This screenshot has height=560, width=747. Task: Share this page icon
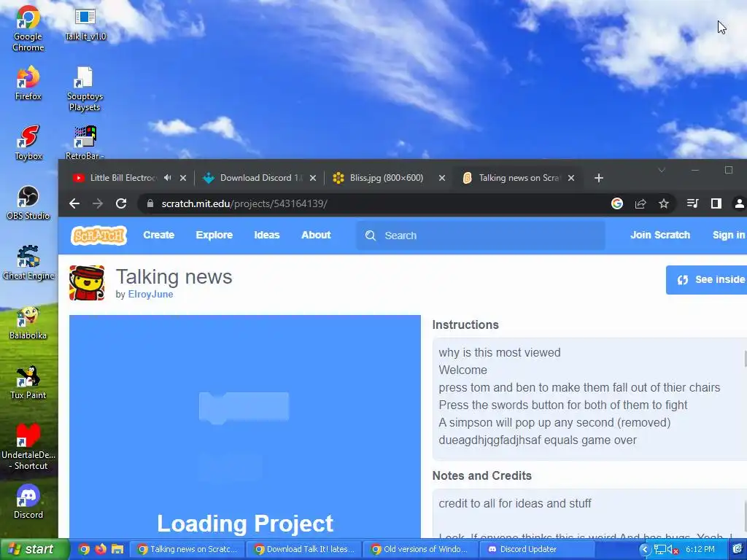[x=640, y=204]
